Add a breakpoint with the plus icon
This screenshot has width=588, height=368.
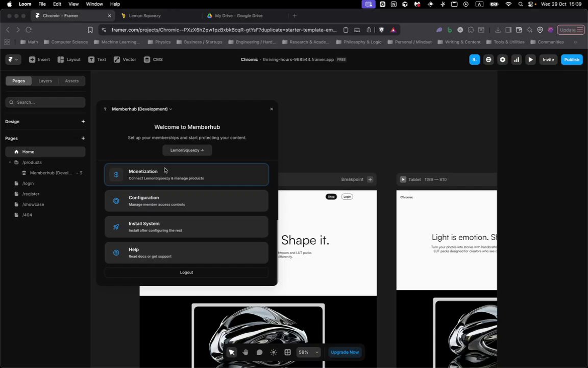[370, 179]
